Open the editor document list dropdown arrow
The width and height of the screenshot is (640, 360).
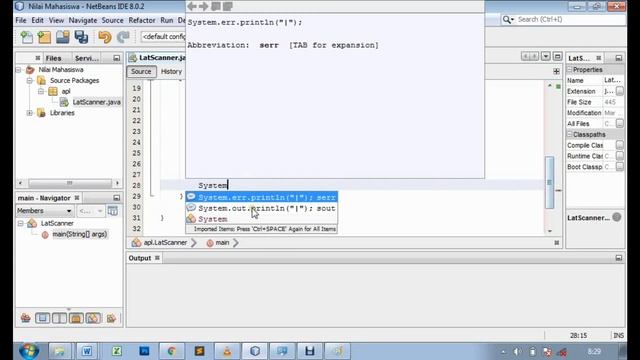click(x=546, y=56)
